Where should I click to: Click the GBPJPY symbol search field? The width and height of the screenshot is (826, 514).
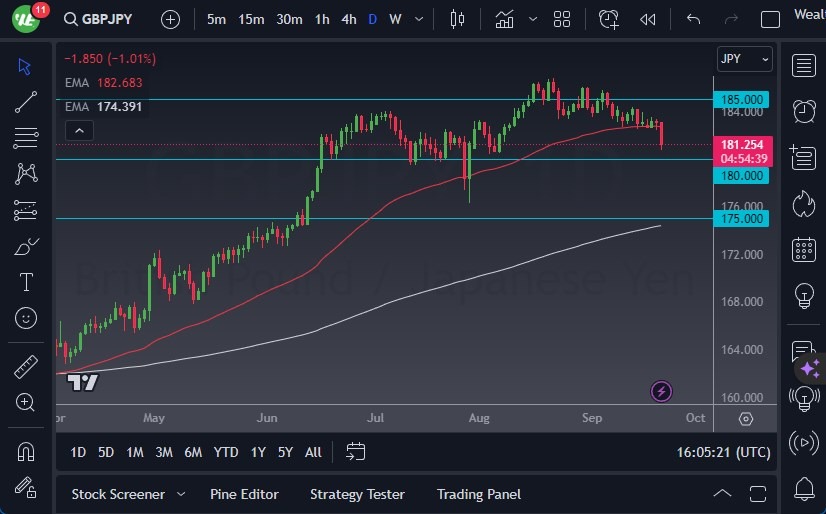[107, 19]
